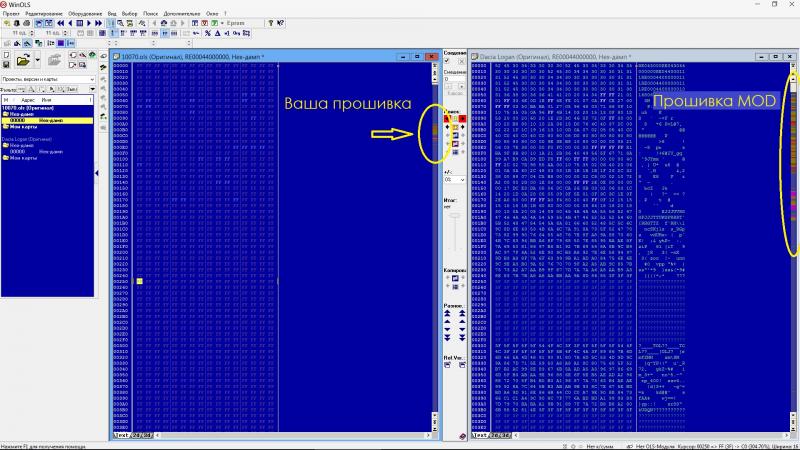The height and width of the screenshot is (450, 800).
Task: Click the red icon at bottom of middle panel
Action: coord(462,436)
